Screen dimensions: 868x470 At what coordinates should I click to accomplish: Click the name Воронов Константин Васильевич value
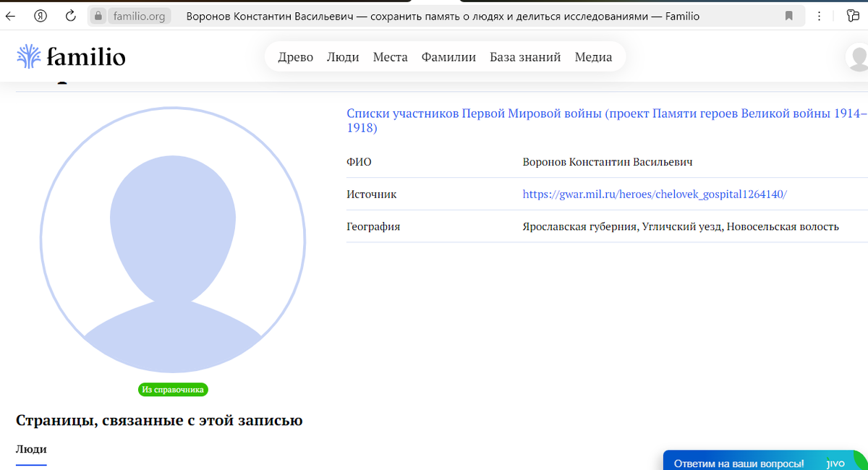(608, 162)
